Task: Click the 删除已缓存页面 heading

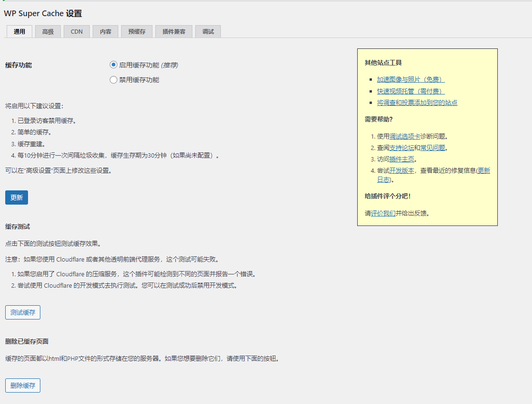Action: pos(27,341)
